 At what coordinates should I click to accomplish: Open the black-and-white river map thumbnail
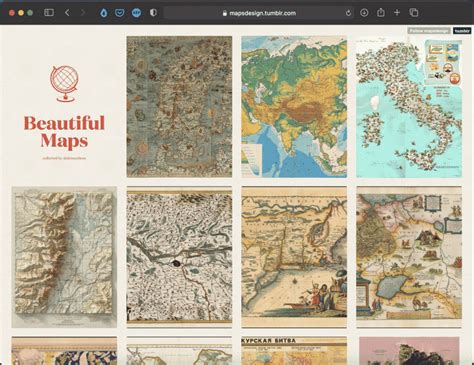pyautogui.click(x=179, y=257)
